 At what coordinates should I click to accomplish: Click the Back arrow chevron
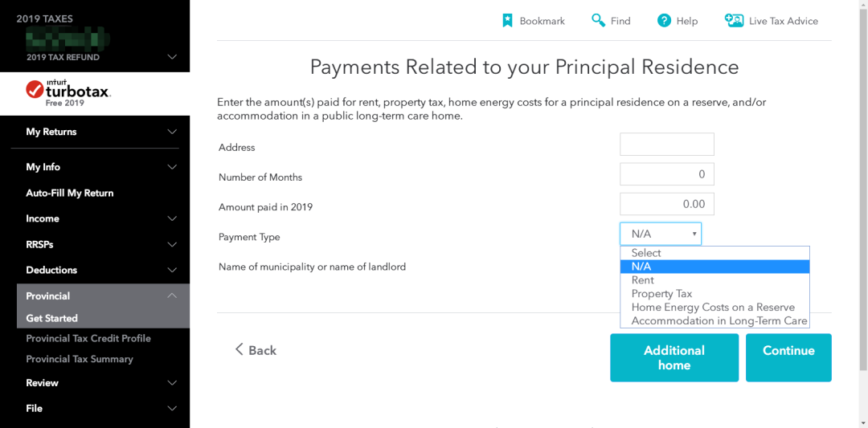click(x=240, y=349)
